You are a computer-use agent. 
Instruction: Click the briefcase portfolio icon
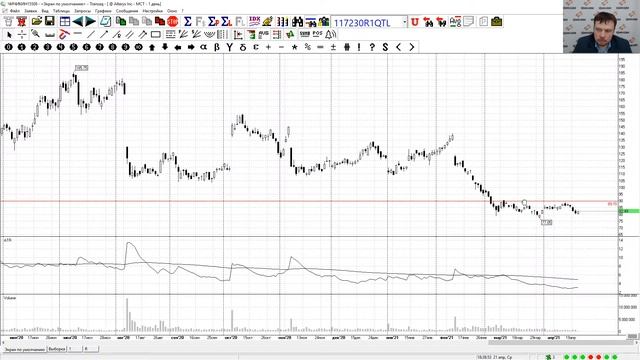(497, 22)
